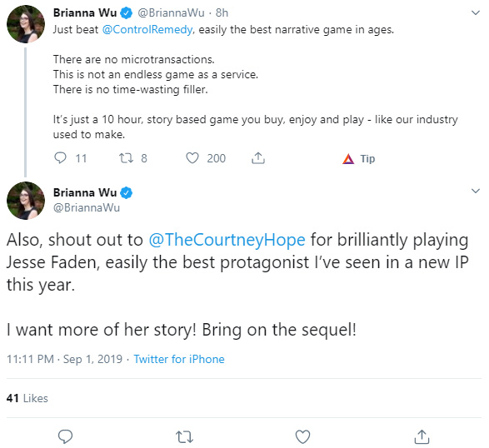Retweet the Jesse Faden shout-out tweet

tap(184, 436)
